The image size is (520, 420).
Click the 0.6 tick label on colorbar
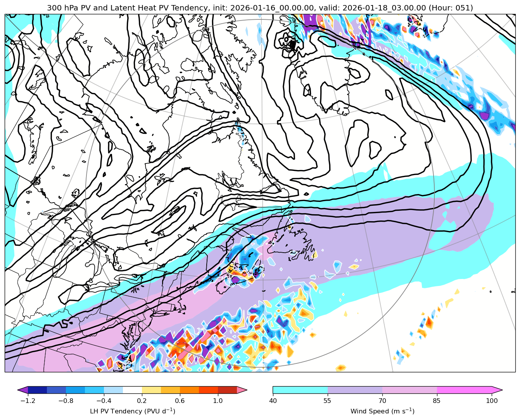(x=180, y=401)
